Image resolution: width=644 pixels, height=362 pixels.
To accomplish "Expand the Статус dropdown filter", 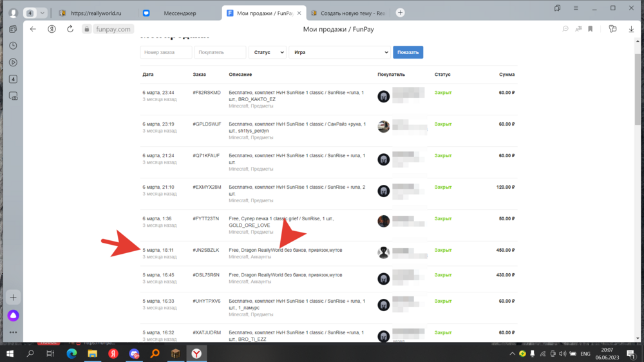I will tap(267, 52).
